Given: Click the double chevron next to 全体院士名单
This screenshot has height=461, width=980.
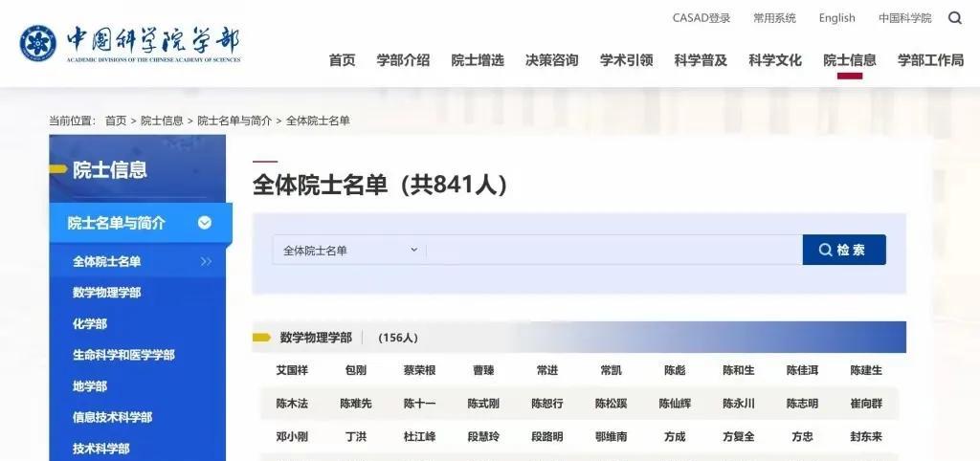Looking at the screenshot, I should (207, 262).
